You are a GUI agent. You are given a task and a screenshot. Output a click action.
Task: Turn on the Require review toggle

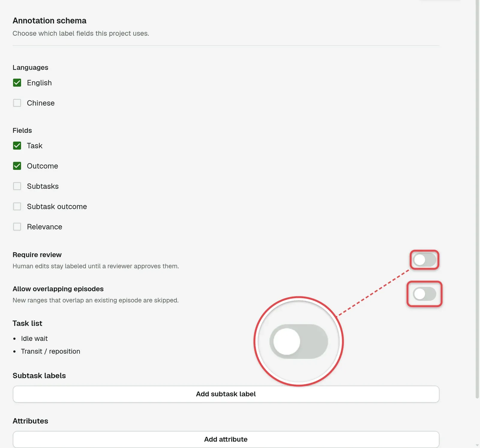[424, 260]
